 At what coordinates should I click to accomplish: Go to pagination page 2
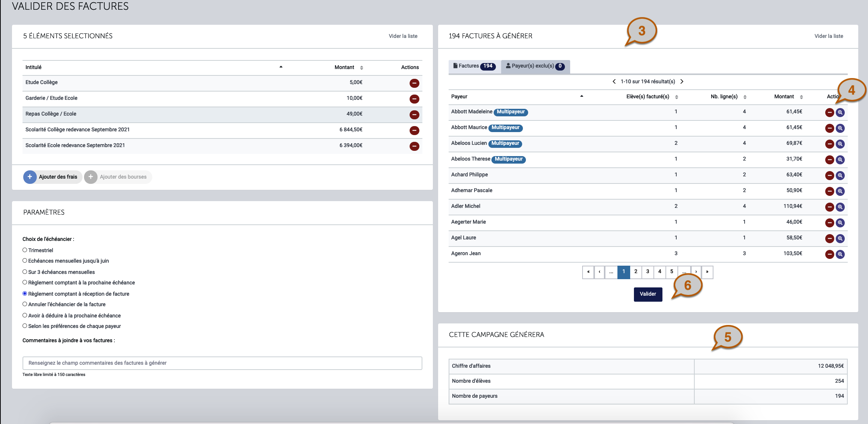[636, 272]
